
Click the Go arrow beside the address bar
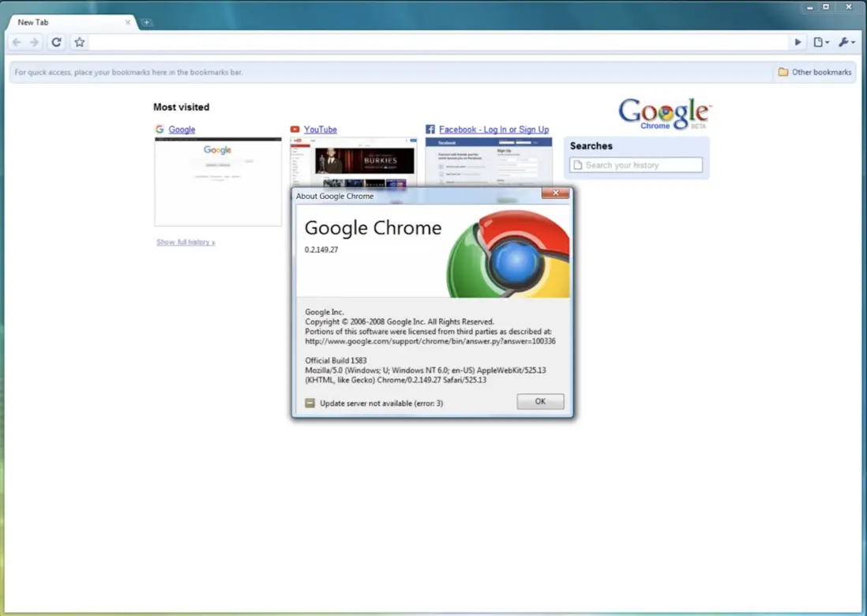pos(797,42)
